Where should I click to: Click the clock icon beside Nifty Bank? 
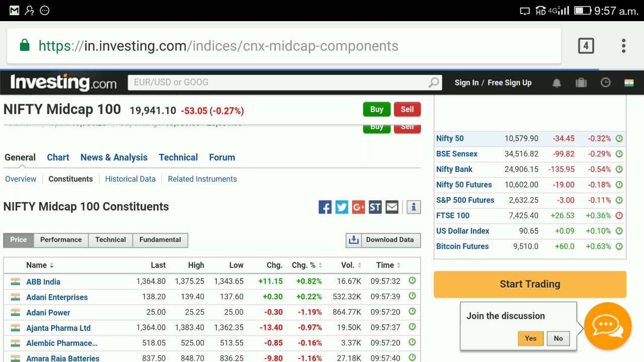point(619,169)
